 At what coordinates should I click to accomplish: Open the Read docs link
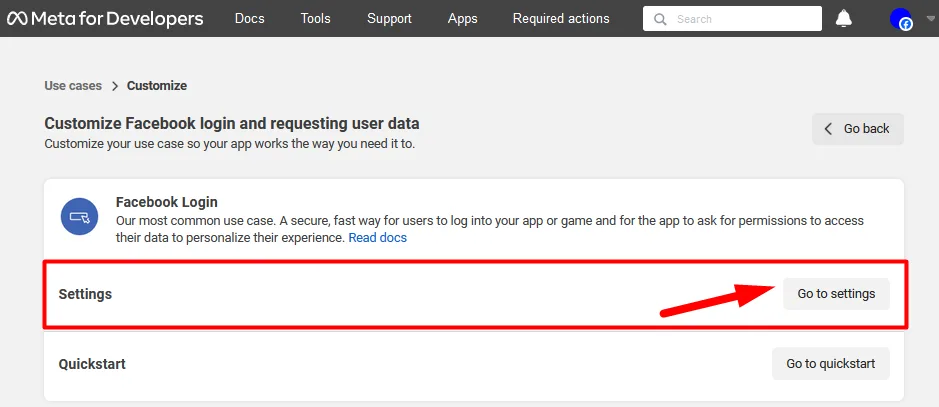click(377, 238)
